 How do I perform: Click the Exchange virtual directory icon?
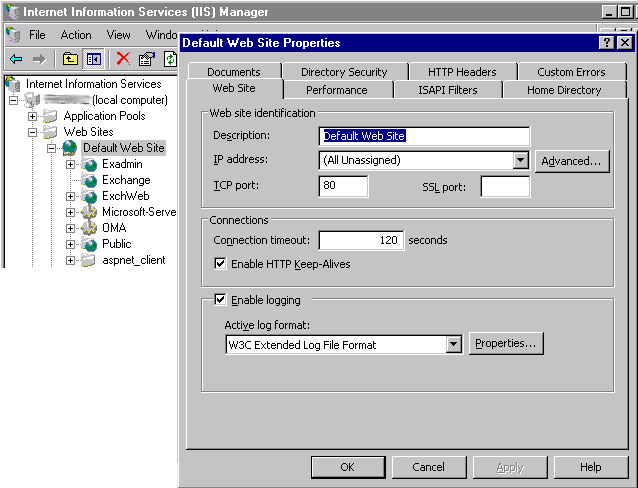(89, 180)
